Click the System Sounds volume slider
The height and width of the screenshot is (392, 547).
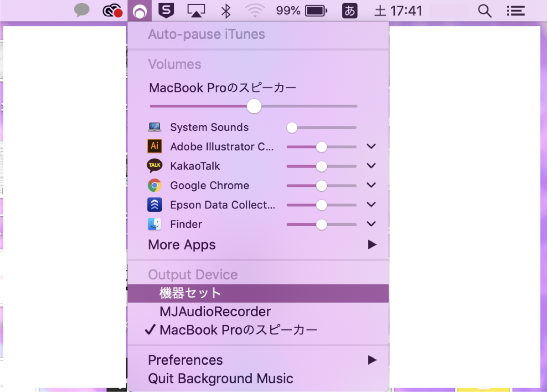[321, 127]
